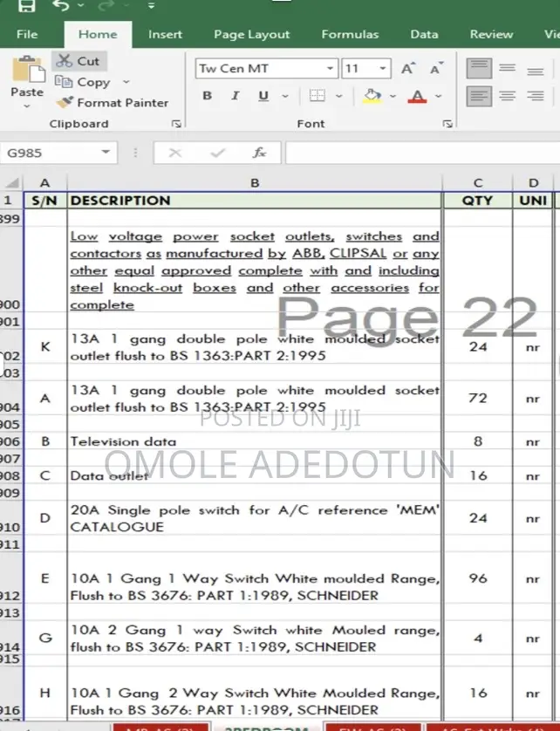Click the DESCRIPTION header cell
Screen dimensions: 560x731
tap(255, 201)
